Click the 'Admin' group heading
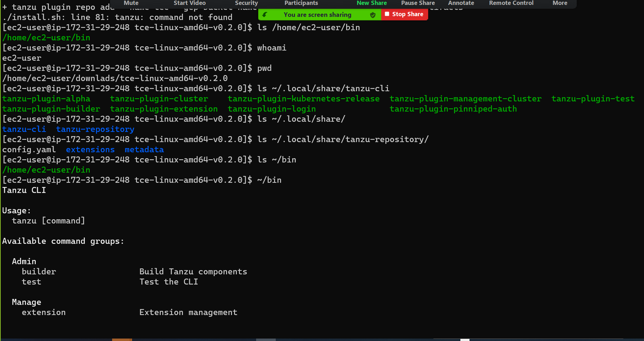Screen dimensions: 644x341 pyautogui.click(x=24, y=262)
